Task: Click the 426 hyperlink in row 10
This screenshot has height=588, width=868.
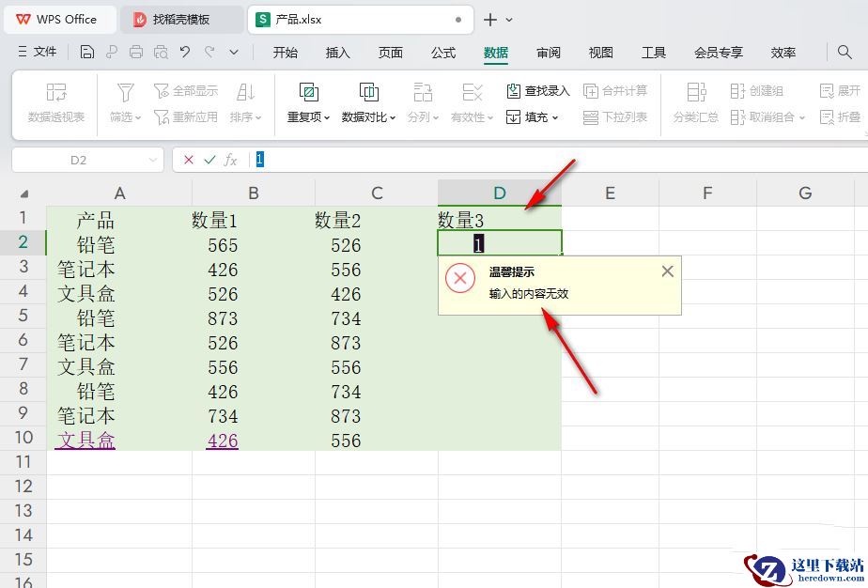Action: point(222,441)
